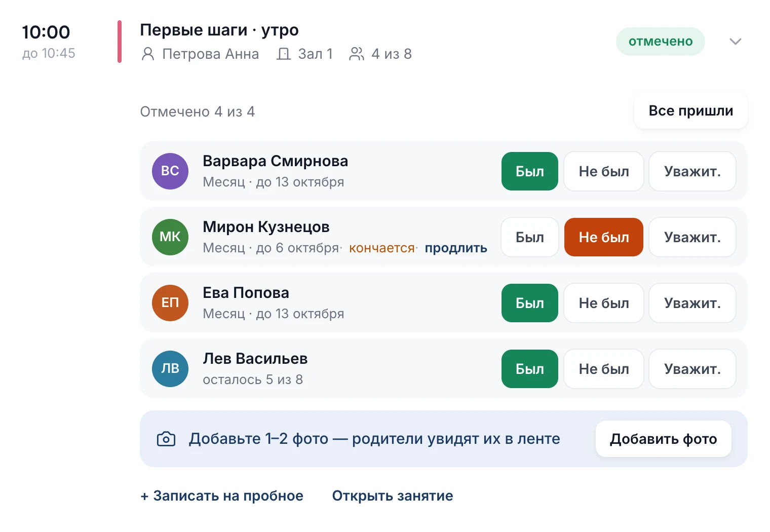Mark Варвара Смирнова as Не был

point(604,171)
